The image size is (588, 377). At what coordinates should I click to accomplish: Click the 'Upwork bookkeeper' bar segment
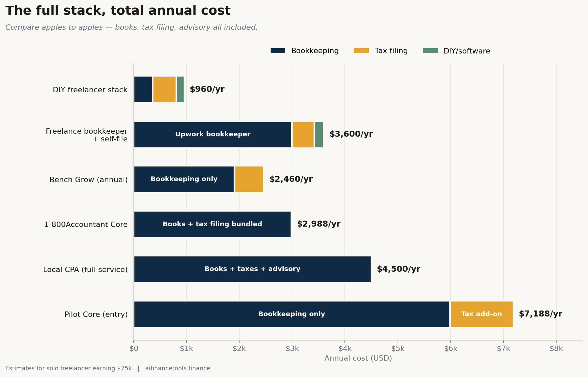click(213, 134)
